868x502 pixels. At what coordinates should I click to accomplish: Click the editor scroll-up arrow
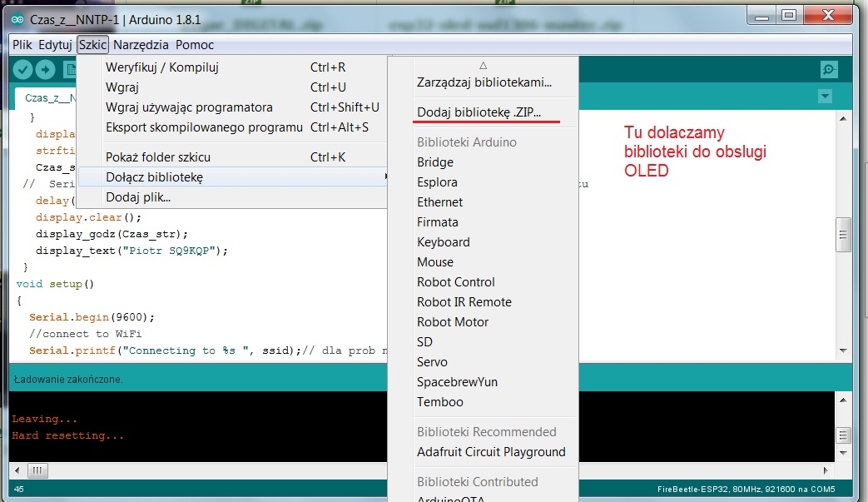coord(843,118)
